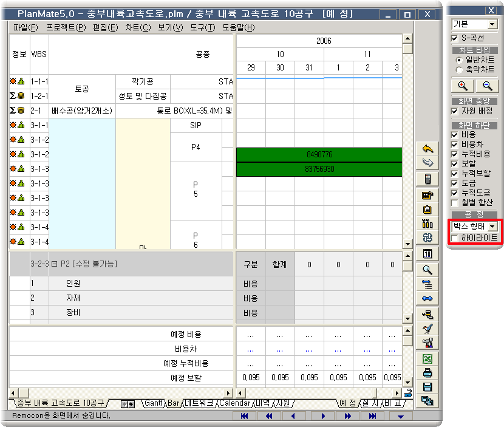Click the skip-to-last navigation button

click(x=372, y=416)
